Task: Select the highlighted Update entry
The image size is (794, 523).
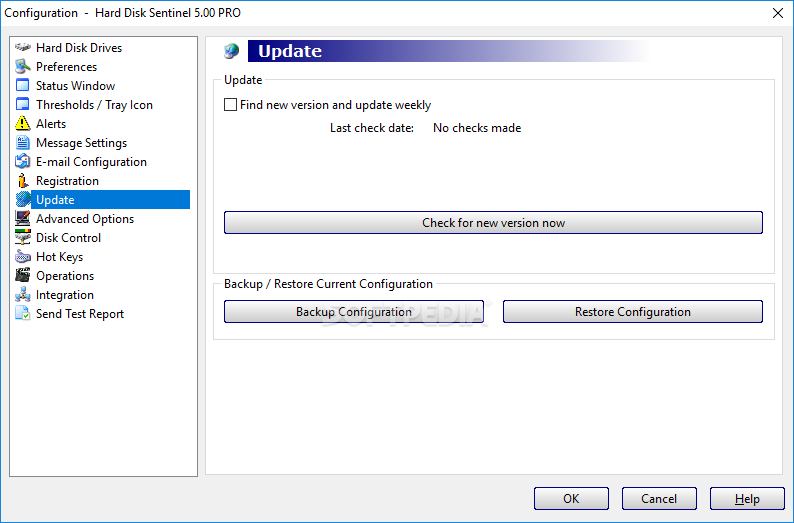Action: tap(110, 199)
